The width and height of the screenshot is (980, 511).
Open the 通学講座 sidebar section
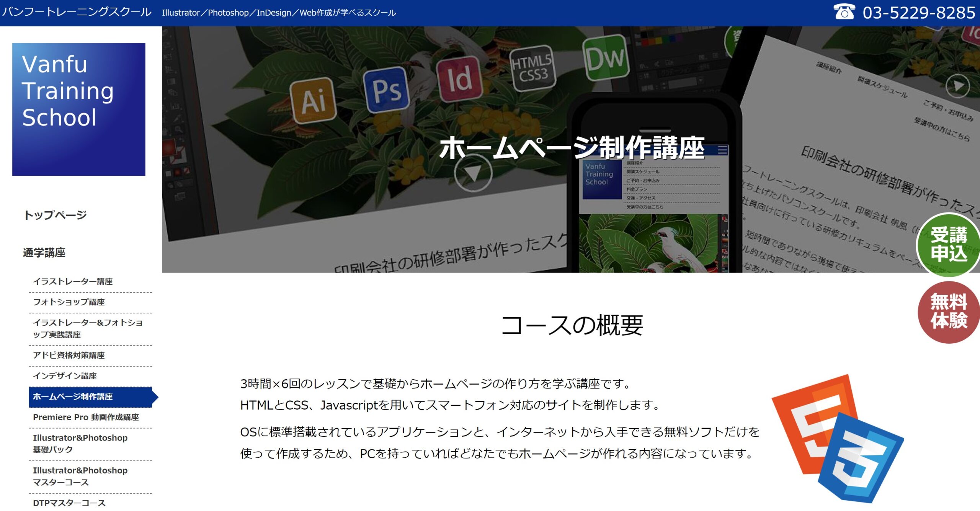[x=44, y=253]
